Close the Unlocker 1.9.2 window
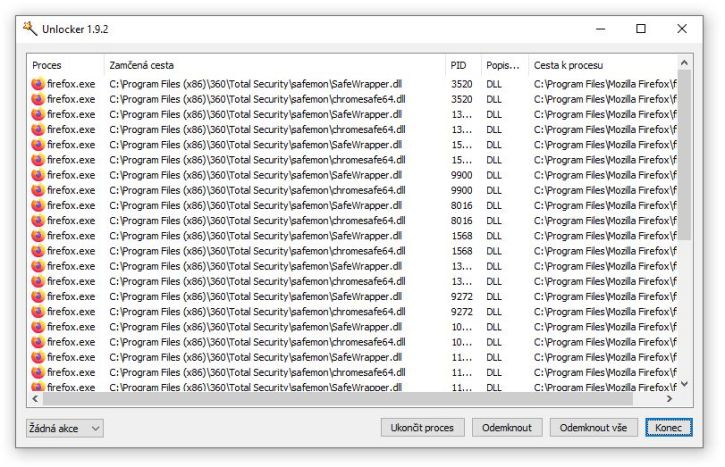725x467 pixels. pyautogui.click(x=682, y=29)
